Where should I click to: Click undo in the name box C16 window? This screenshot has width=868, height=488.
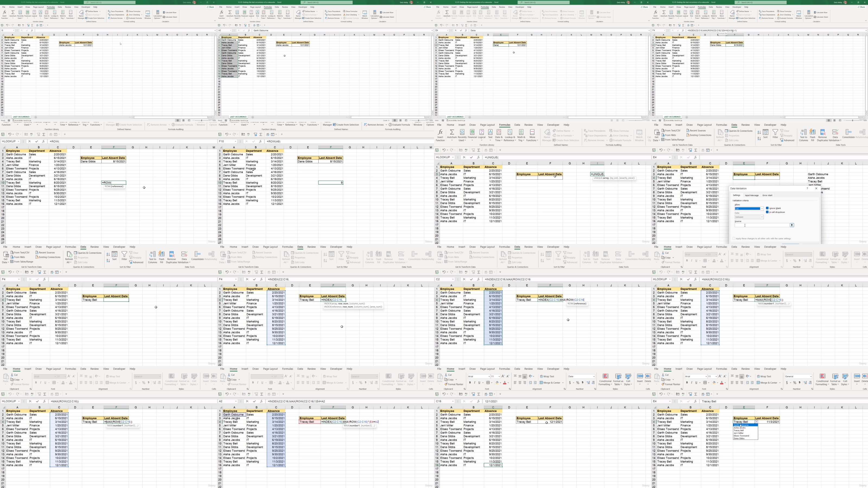click(444, 394)
